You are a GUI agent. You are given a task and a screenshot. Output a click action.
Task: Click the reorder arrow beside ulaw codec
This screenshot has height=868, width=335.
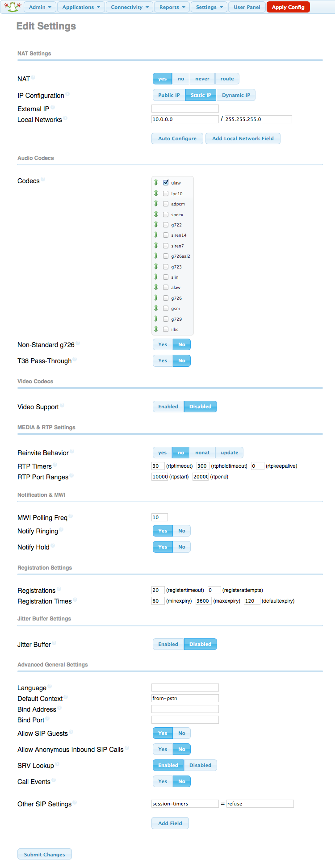click(156, 182)
